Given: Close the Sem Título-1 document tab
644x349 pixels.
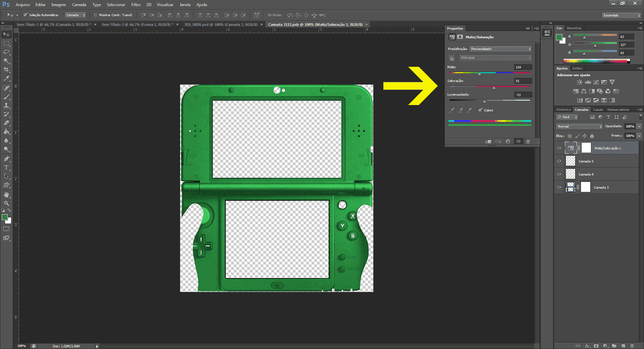Looking at the screenshot, I should pos(95,24).
